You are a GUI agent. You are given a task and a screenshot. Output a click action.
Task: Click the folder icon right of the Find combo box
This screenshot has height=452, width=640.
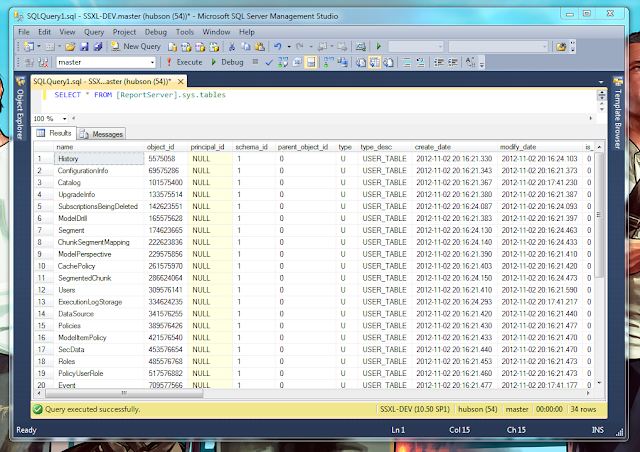click(561, 47)
